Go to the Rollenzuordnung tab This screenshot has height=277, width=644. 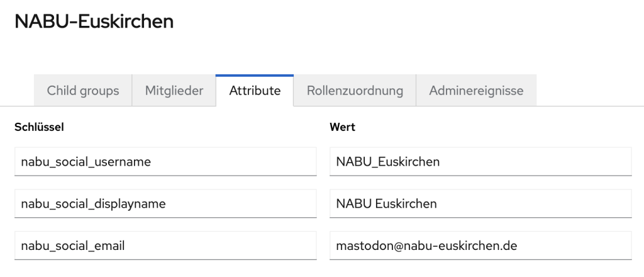coord(355,91)
